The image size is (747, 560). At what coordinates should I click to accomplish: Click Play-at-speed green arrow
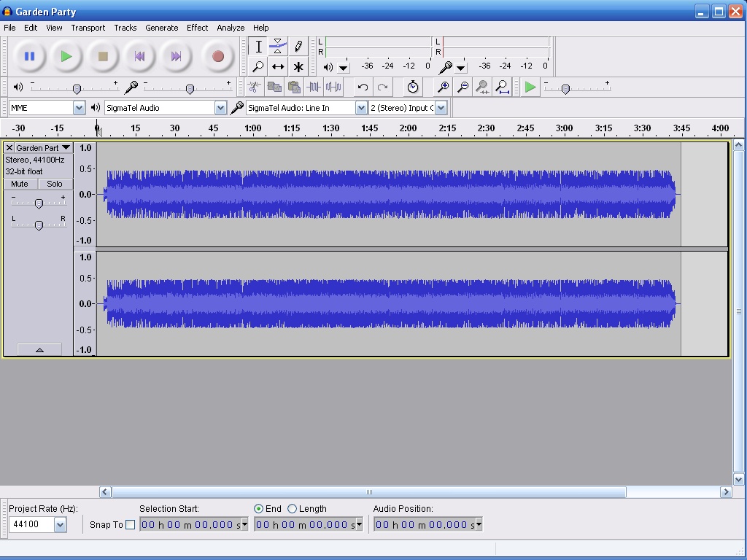coord(530,87)
